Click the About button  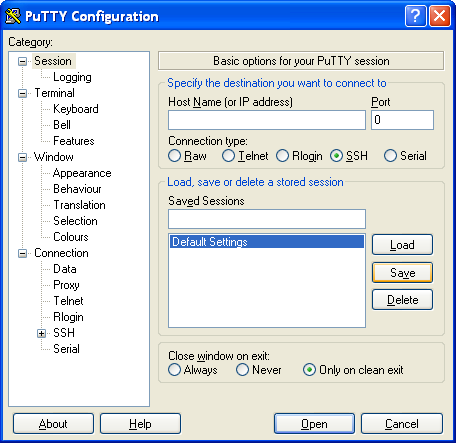click(53, 424)
